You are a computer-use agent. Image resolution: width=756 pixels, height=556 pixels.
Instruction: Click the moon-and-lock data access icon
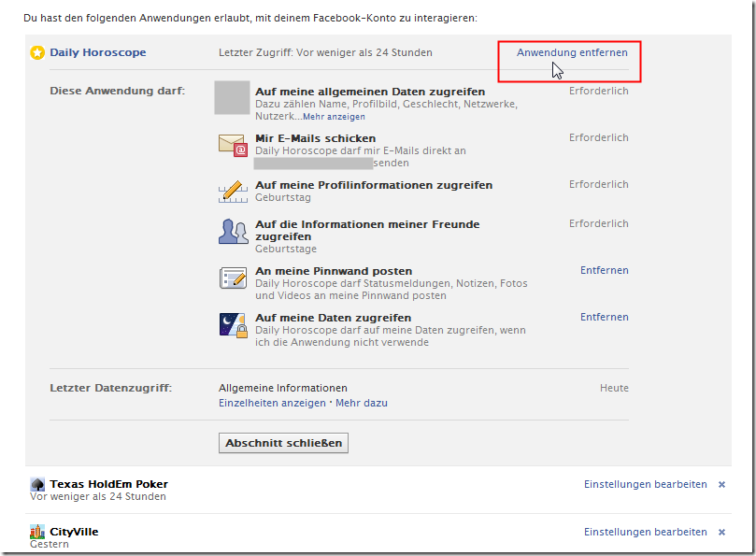click(234, 325)
